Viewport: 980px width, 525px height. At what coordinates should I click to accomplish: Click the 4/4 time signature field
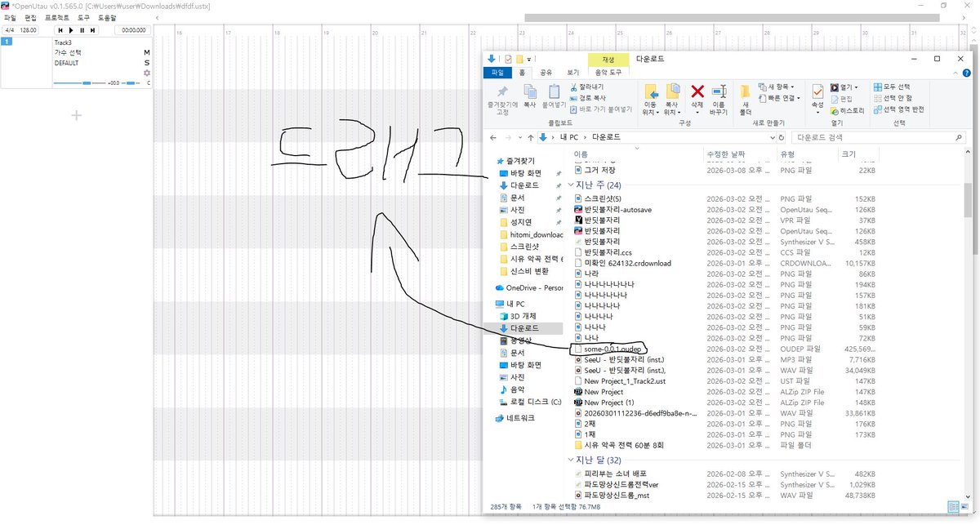click(x=10, y=30)
